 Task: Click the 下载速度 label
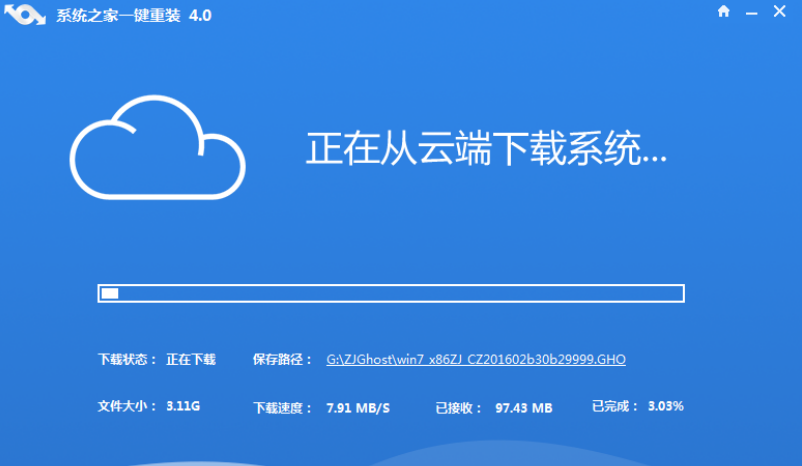click(x=282, y=408)
